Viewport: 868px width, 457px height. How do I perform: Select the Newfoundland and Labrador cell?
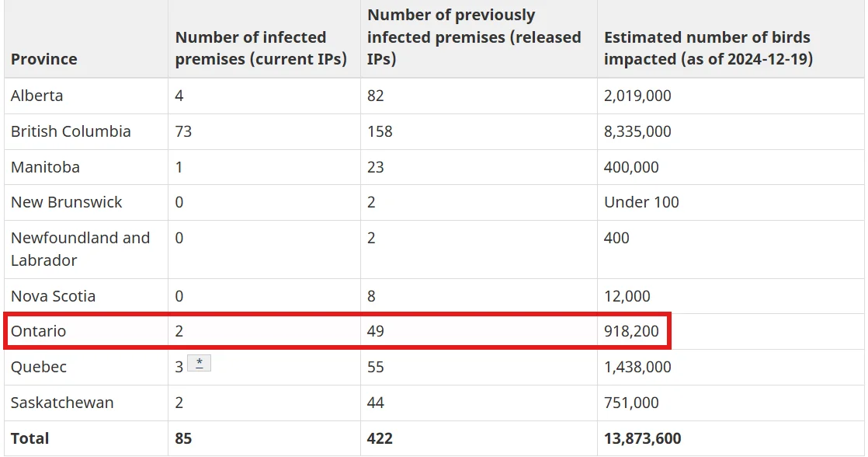tap(80, 249)
